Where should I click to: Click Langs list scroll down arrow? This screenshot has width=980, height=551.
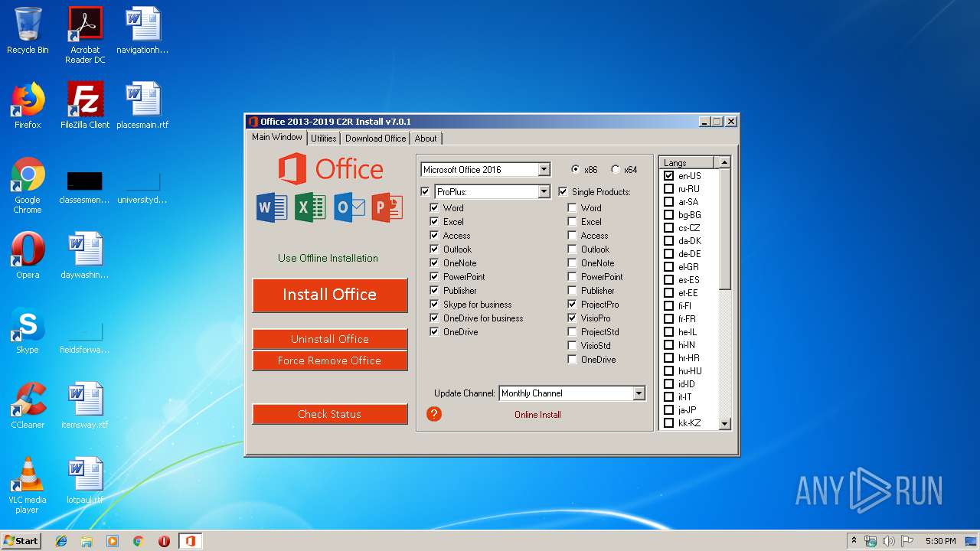724,423
